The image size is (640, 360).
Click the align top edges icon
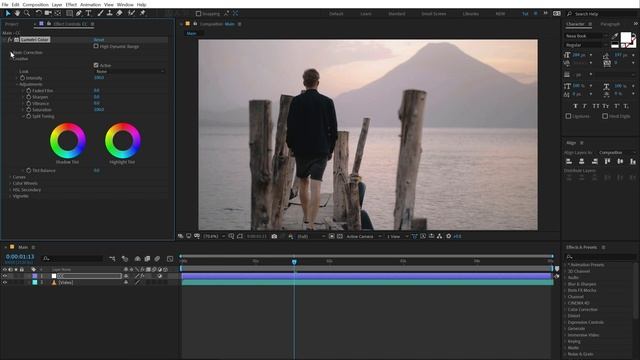coord(607,162)
